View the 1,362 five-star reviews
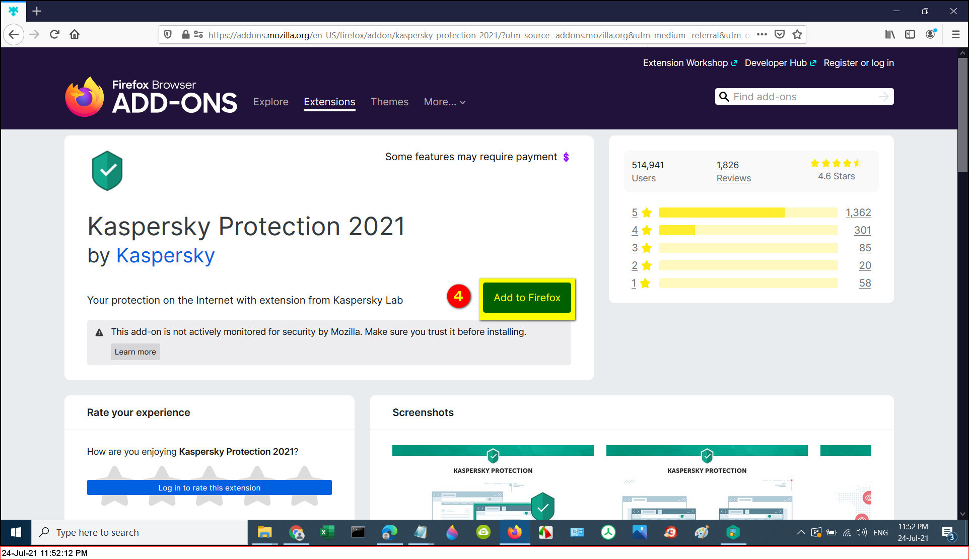The image size is (969, 560). tap(858, 213)
